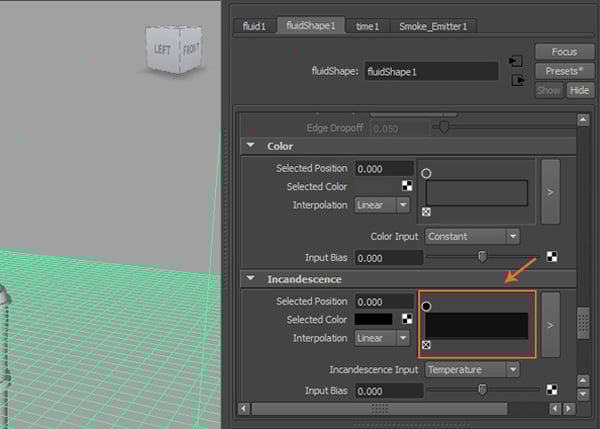Delete the Color ramp entry via X box
The width and height of the screenshot is (600, 429).
[426, 212]
